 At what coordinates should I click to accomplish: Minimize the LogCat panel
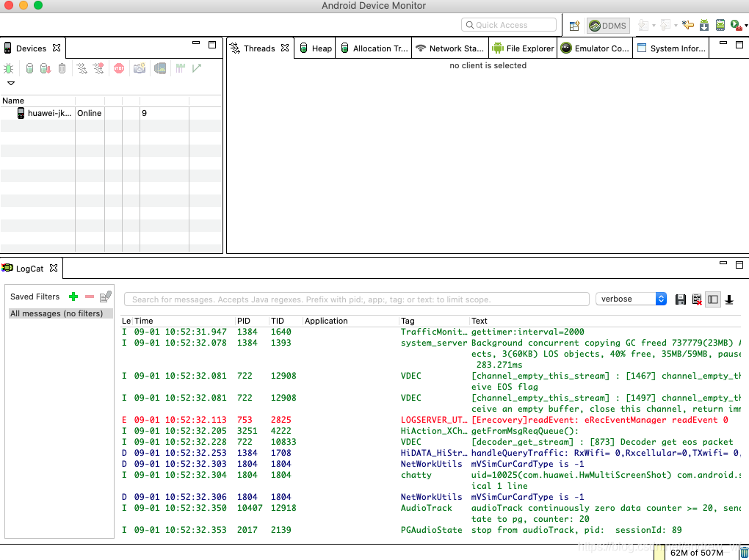click(x=723, y=263)
